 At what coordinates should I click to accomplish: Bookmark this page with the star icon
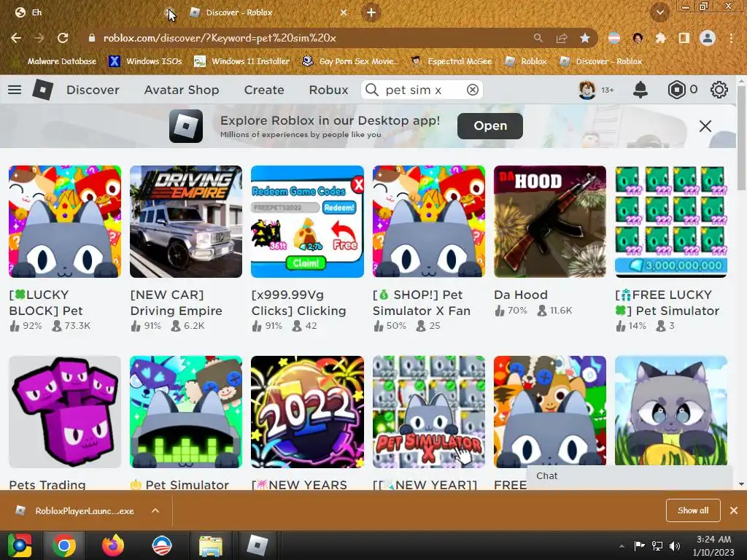585,38
